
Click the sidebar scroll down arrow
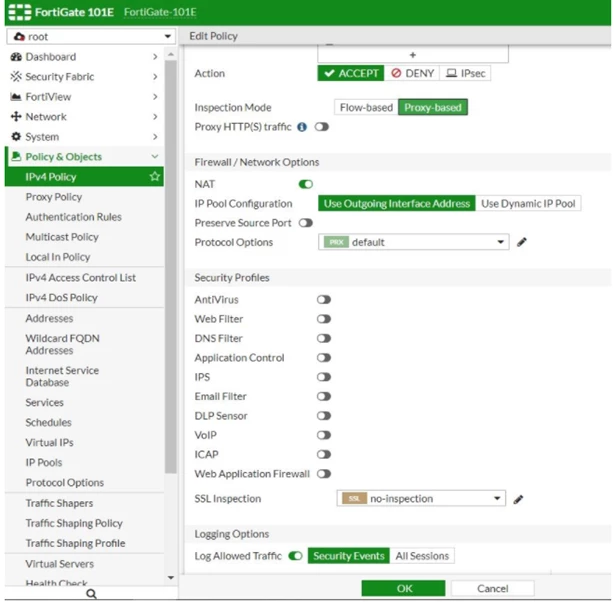tap(171, 577)
